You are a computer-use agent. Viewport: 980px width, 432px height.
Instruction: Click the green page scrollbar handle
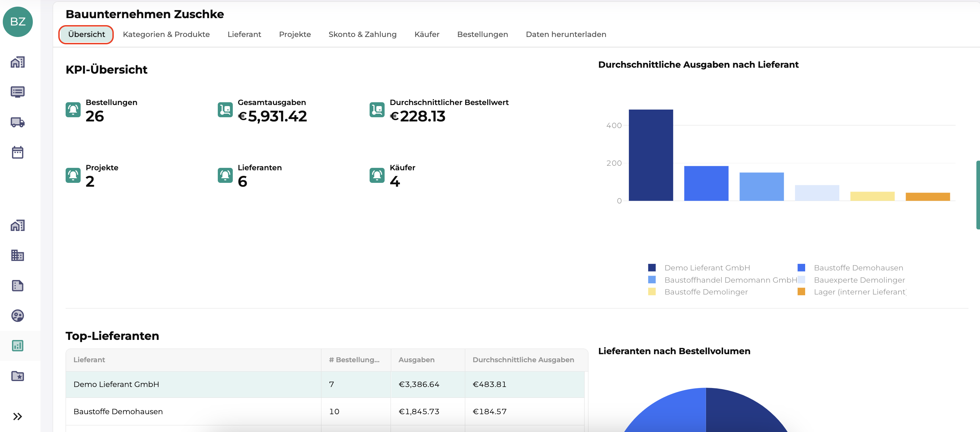(978, 195)
